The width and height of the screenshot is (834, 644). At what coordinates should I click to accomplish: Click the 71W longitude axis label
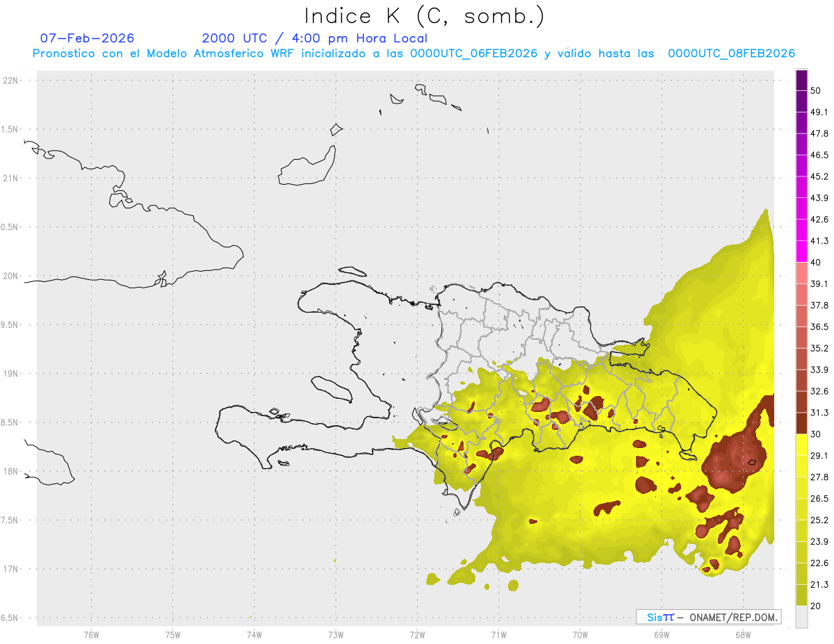(498, 634)
